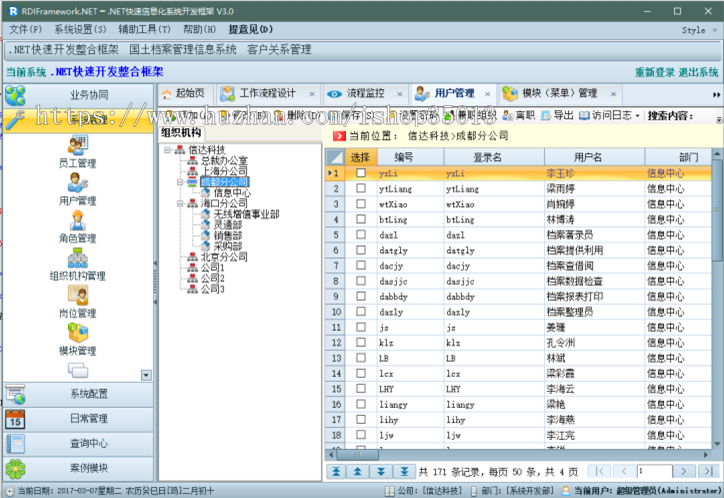Open Style dropdown at top right
Viewport: 724px width, 498px height.
699,30
